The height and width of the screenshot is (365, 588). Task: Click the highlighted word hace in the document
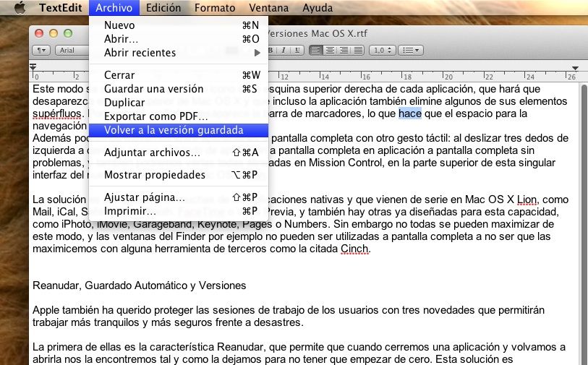tap(409, 113)
